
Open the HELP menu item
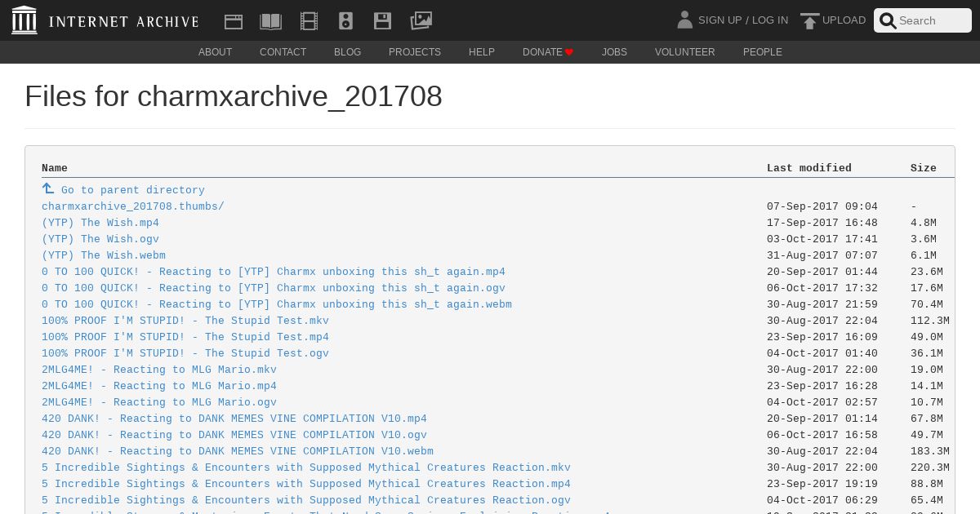482,52
